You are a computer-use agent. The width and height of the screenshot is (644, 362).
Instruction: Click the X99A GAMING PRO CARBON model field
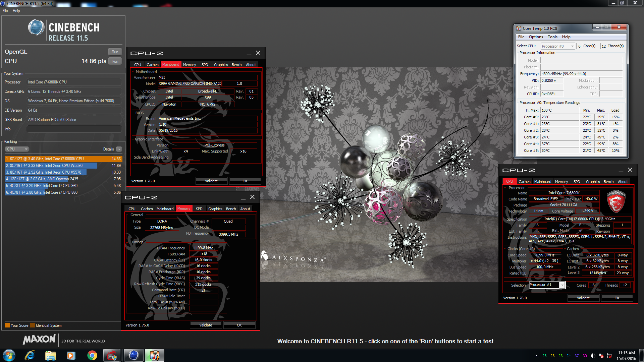pos(190,84)
